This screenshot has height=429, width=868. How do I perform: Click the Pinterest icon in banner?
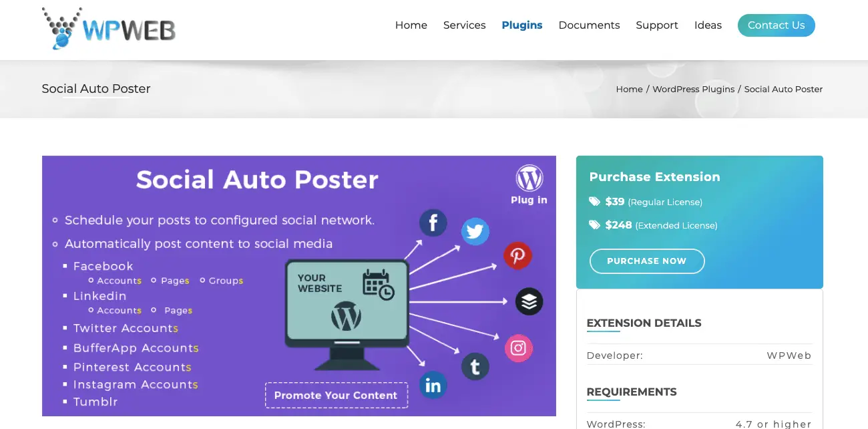[x=517, y=256]
